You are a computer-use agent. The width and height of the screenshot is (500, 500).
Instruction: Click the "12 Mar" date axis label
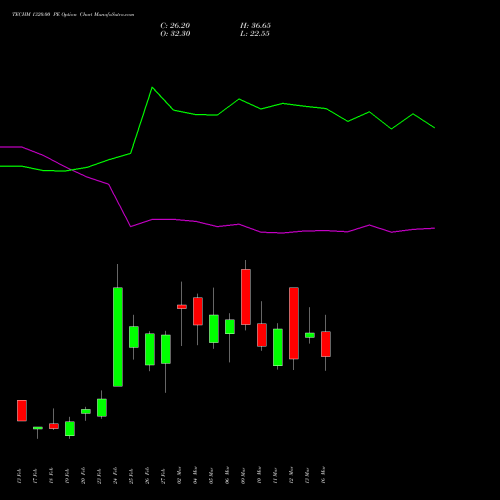click(291, 476)
